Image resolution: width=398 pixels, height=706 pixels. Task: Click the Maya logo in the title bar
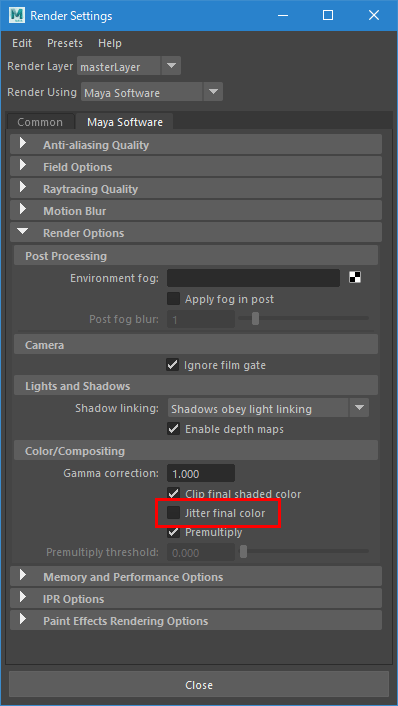pyautogui.click(x=17, y=16)
